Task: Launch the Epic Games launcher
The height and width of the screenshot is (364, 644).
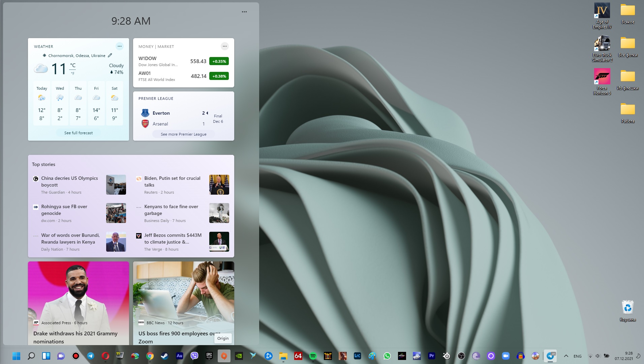Action: 209,356
